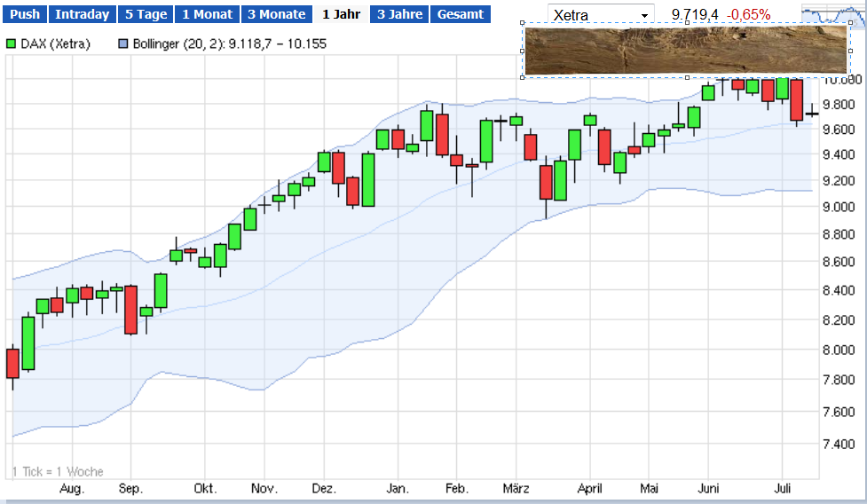This screenshot has height=504, width=867.
Task: Click the Juli month axis label
Action: click(783, 489)
